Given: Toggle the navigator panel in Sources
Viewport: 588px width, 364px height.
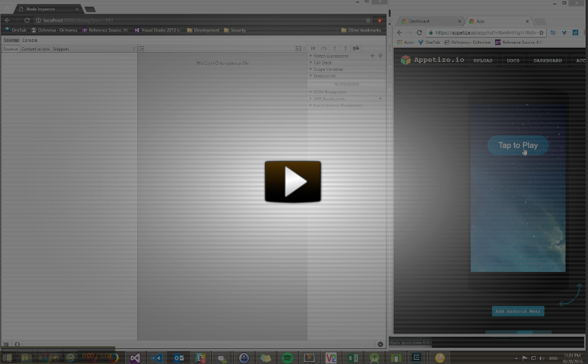Looking at the screenshot, I should pos(142,49).
